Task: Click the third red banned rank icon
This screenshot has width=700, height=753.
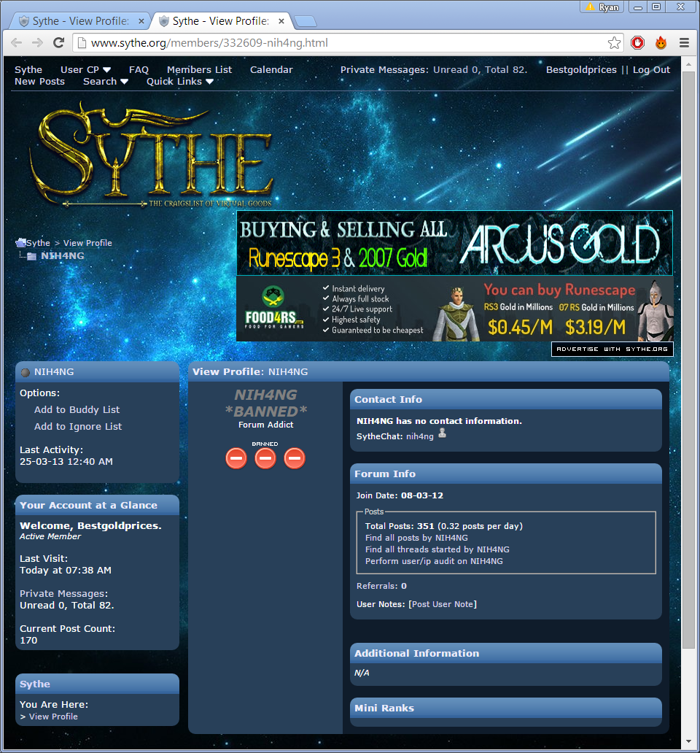Action: pos(295,458)
